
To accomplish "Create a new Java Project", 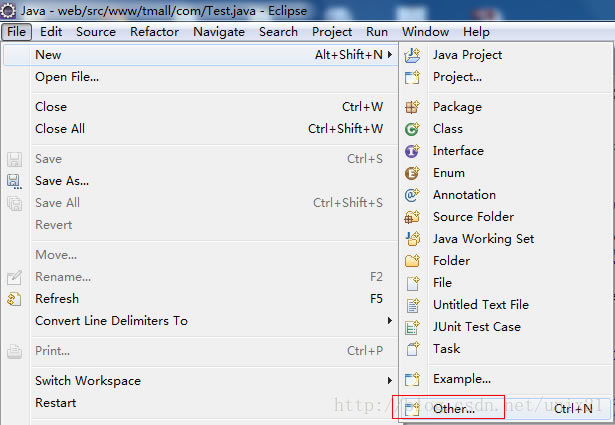I will (506, 55).
